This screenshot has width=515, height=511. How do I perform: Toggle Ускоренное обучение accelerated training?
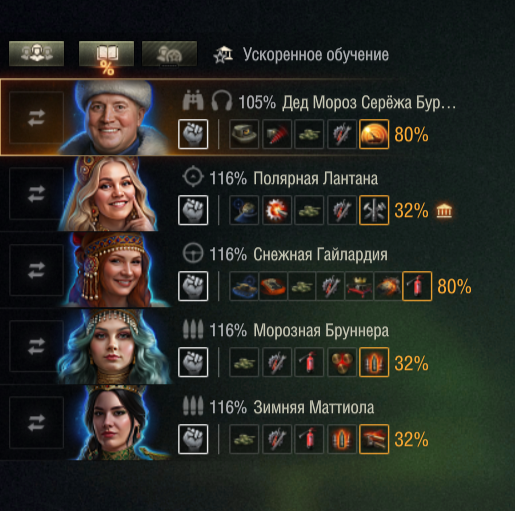301,54
